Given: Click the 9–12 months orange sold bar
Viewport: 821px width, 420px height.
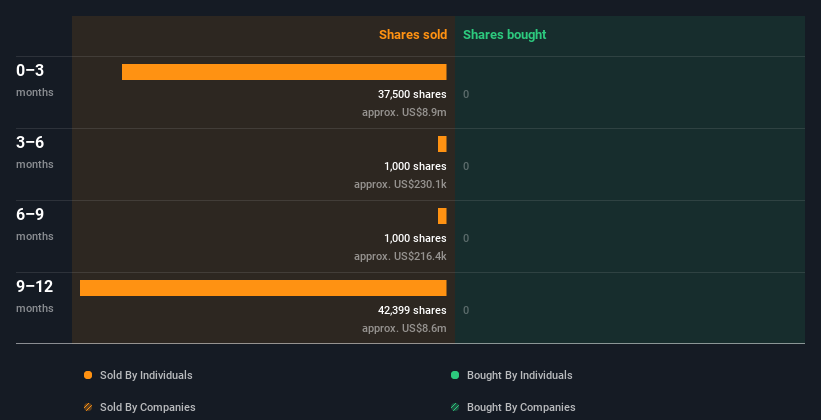Looking at the screenshot, I should 263,288.
